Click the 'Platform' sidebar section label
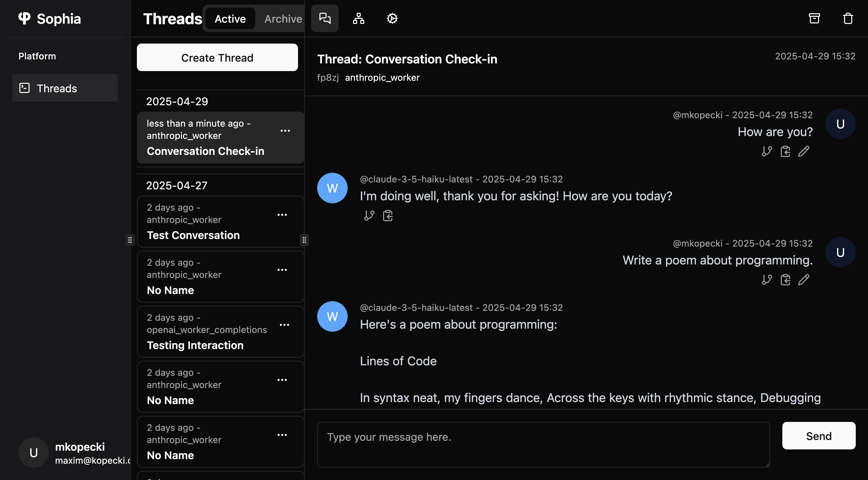Viewport: 868px width, 480px height. tap(37, 56)
